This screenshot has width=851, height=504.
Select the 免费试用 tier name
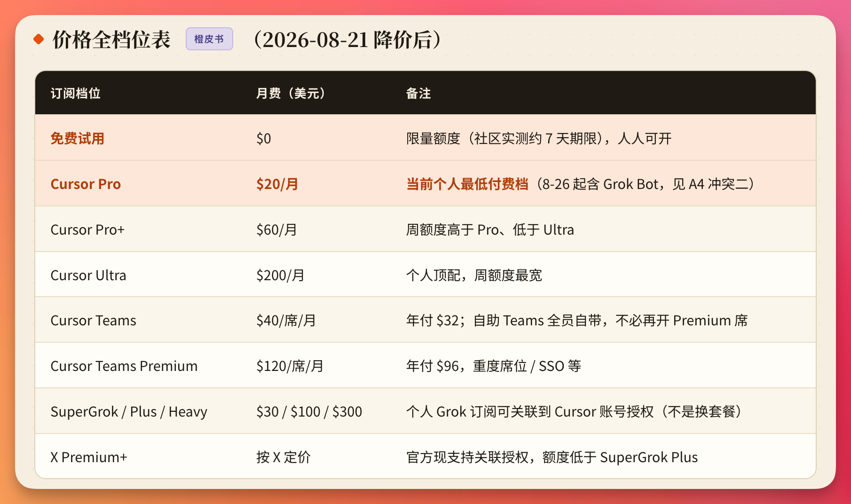[x=77, y=139]
